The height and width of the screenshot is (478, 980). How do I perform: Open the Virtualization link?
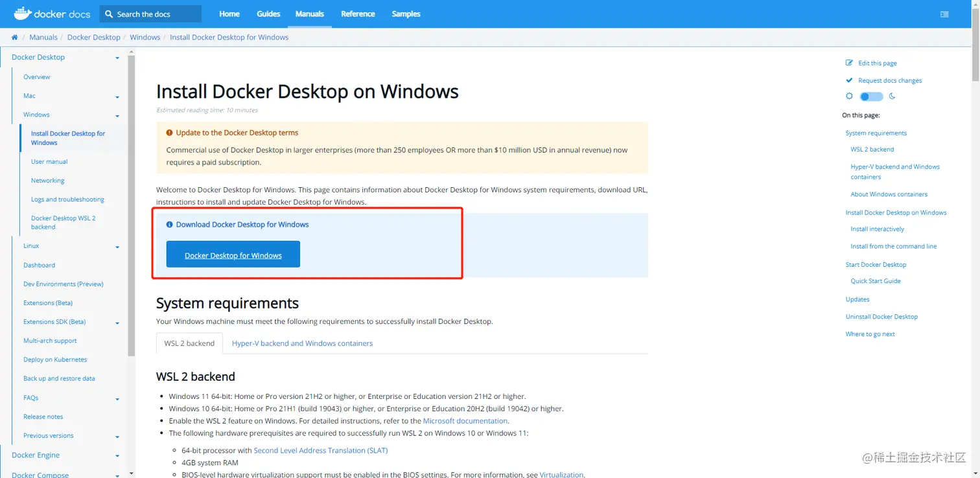tap(561, 475)
